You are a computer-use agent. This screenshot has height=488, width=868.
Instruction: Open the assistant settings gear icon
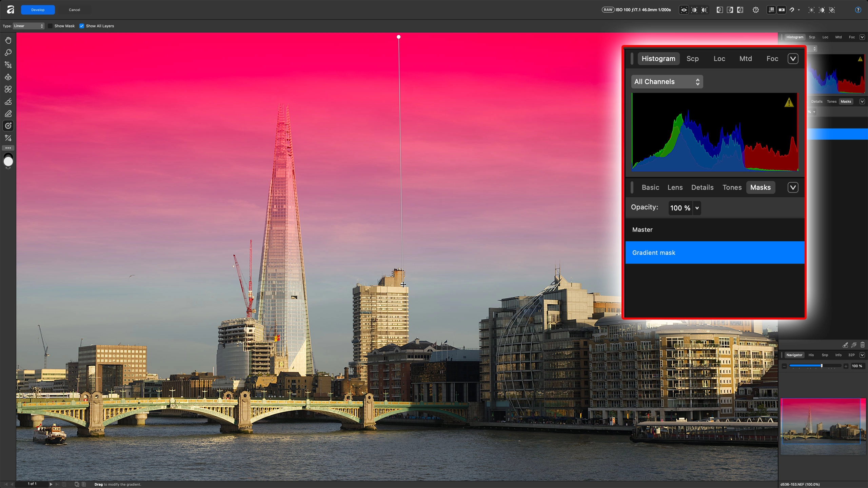[x=756, y=10]
